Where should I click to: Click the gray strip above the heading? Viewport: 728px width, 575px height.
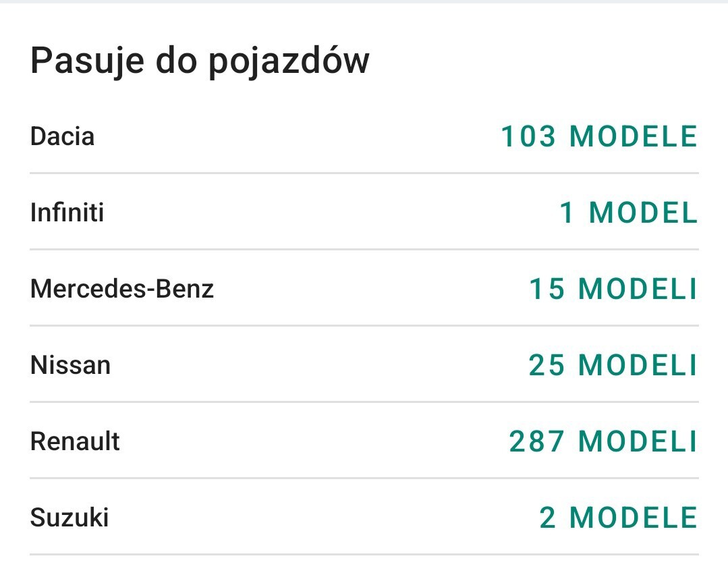click(x=364, y=2)
